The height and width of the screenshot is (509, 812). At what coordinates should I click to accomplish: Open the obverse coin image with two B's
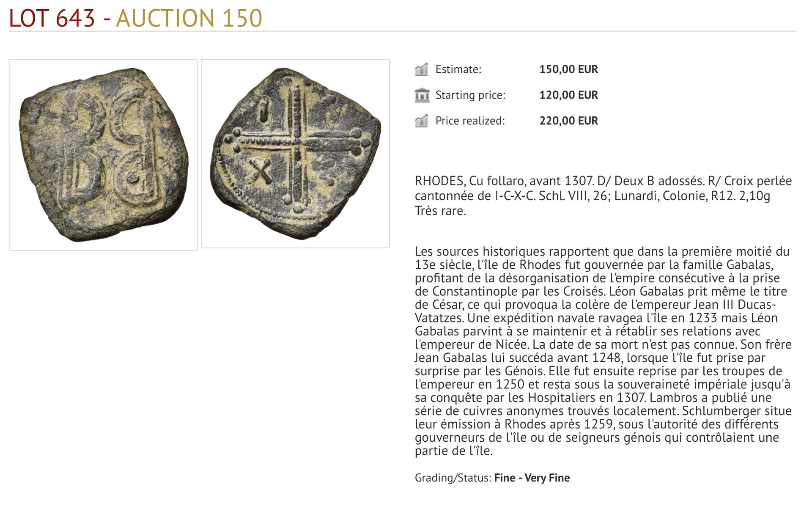[103, 155]
